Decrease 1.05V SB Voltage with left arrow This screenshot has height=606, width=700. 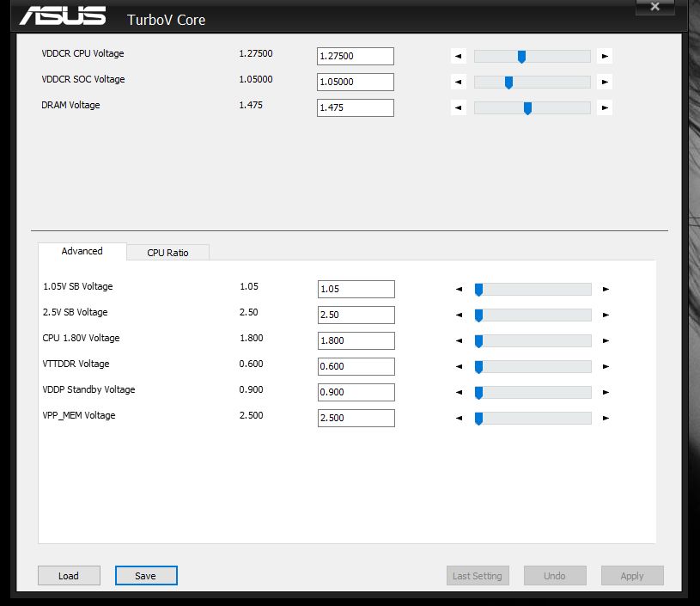(x=459, y=289)
